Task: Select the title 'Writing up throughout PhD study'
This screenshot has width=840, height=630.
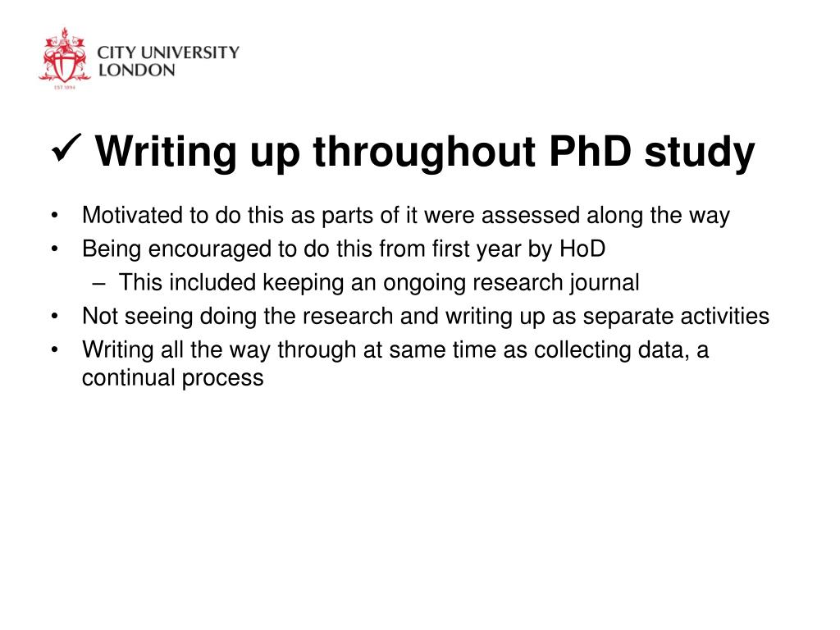Action: (x=426, y=152)
